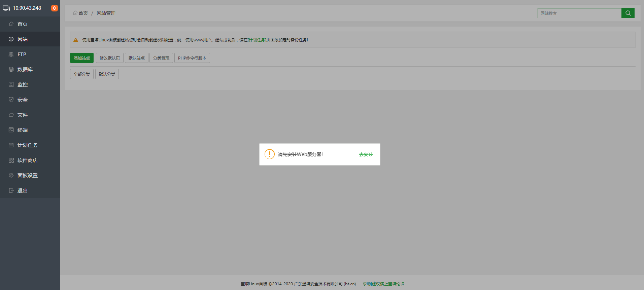Viewport: 644px width, 290px height.
Task: Click 去安装 link in the dialog
Action: (366, 154)
